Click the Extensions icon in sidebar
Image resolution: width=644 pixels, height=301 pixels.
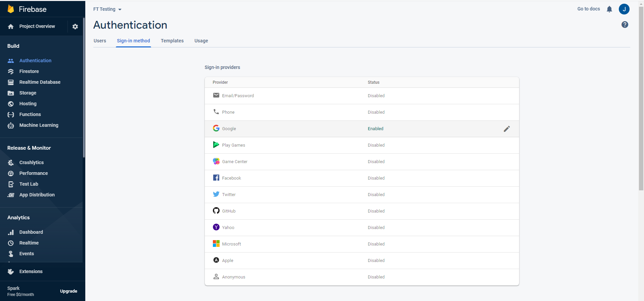tap(11, 271)
